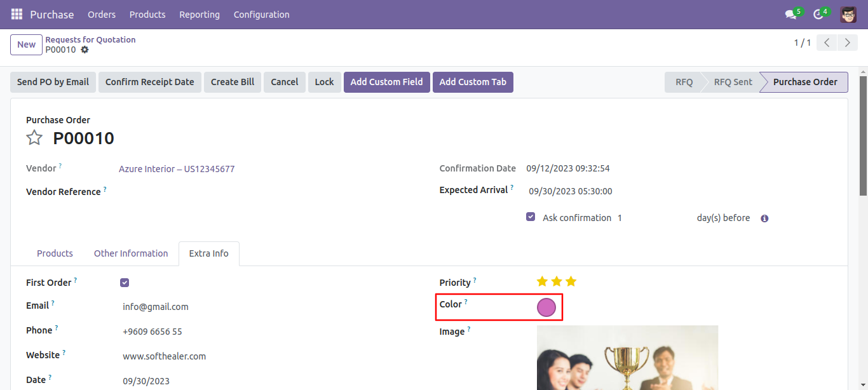Select the RFQ Sent status stage
The height and width of the screenshot is (390, 868).
click(733, 82)
